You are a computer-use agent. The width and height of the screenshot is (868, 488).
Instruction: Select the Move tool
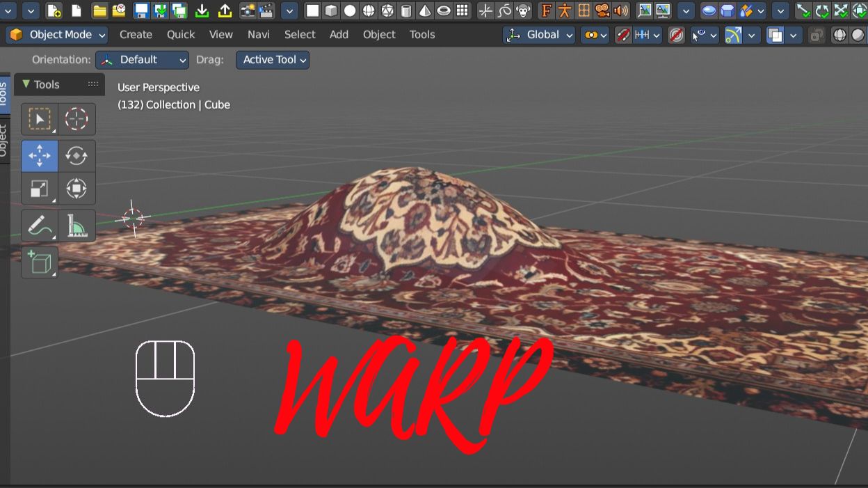(x=39, y=155)
